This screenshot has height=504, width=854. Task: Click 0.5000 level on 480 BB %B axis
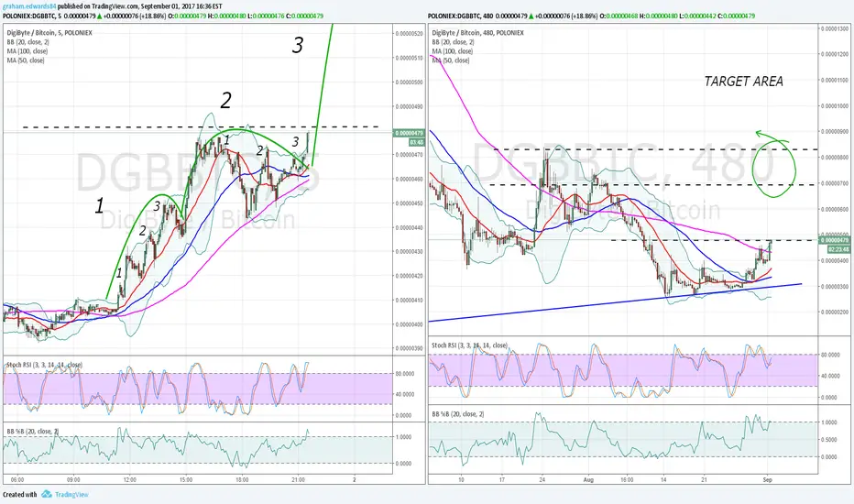click(829, 440)
